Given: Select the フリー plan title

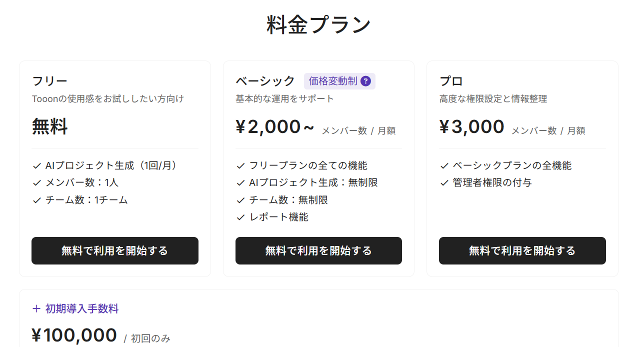Looking at the screenshot, I should (49, 81).
